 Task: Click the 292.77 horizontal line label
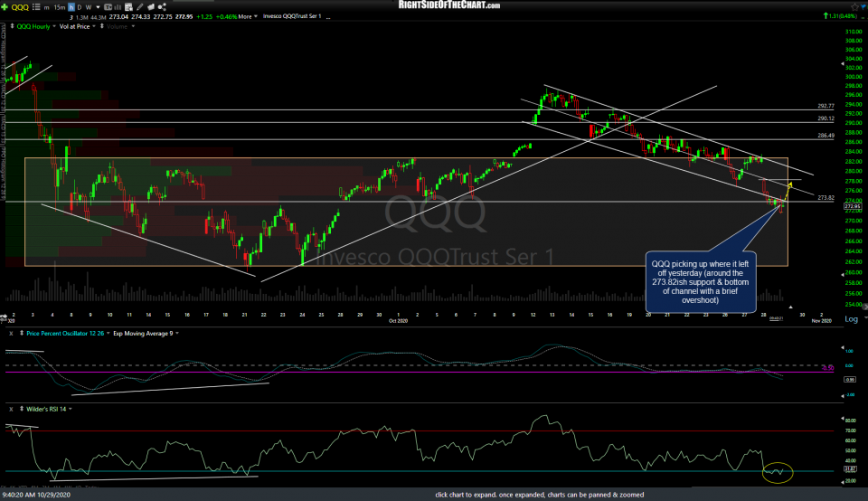pyautogui.click(x=826, y=106)
